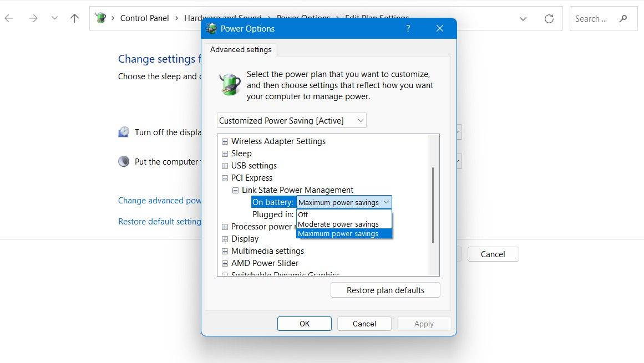Expand USB settings node
Screen dimensions: 644x363
[225, 166]
